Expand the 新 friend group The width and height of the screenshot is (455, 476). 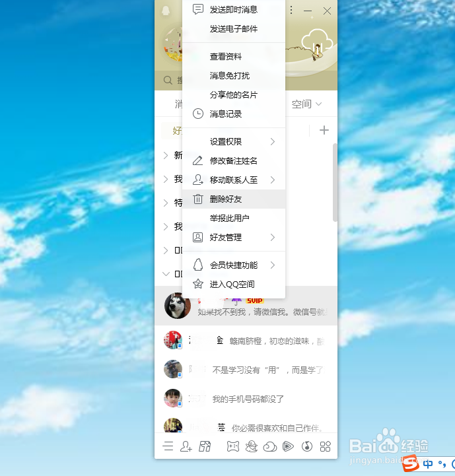point(166,155)
